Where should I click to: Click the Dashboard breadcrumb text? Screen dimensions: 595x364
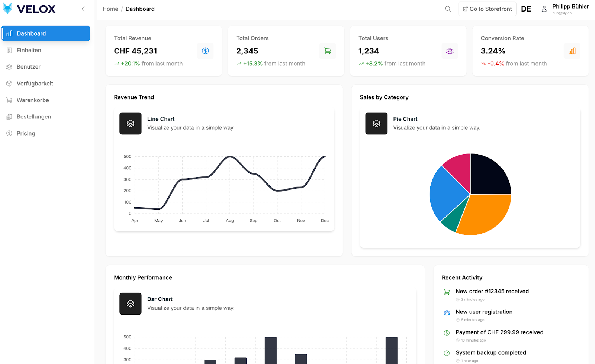140,9
